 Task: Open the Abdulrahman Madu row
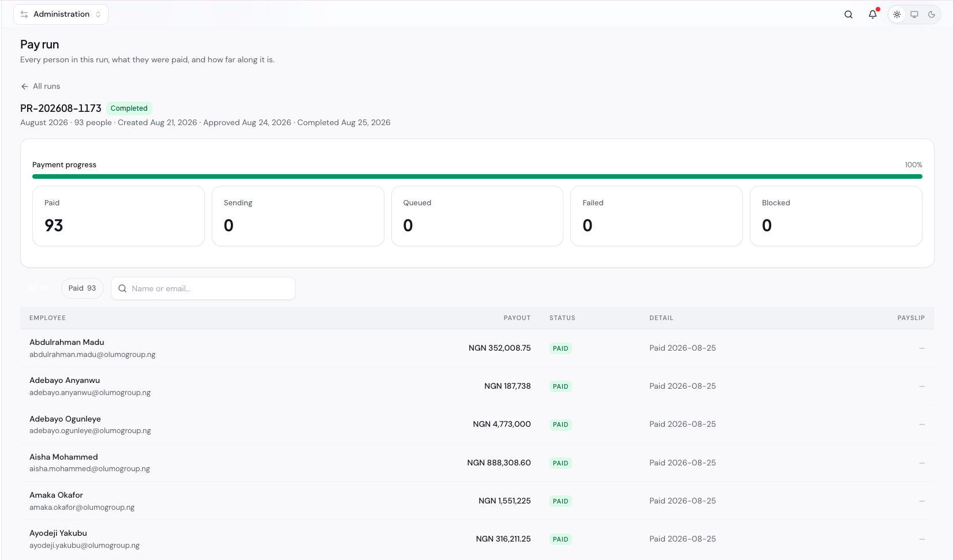[x=477, y=348]
